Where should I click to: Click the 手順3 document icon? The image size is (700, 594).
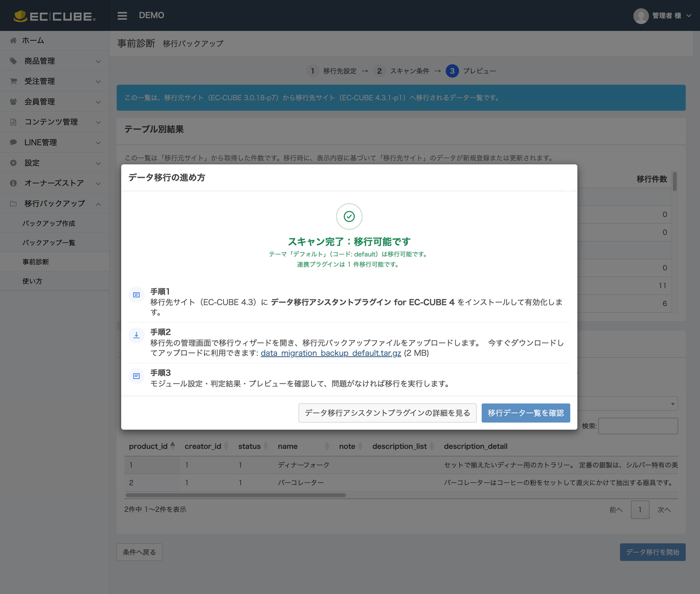(136, 376)
